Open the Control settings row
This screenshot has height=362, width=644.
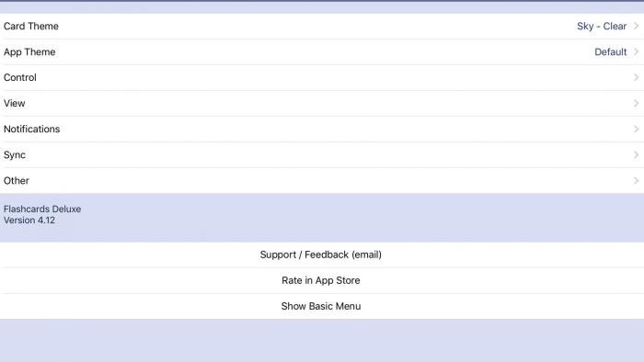point(322,77)
